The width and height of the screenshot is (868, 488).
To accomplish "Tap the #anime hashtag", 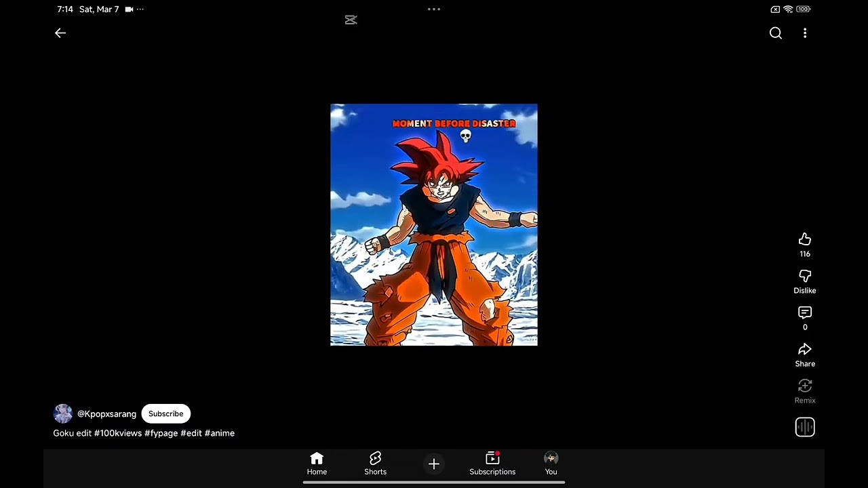I will click(x=220, y=433).
